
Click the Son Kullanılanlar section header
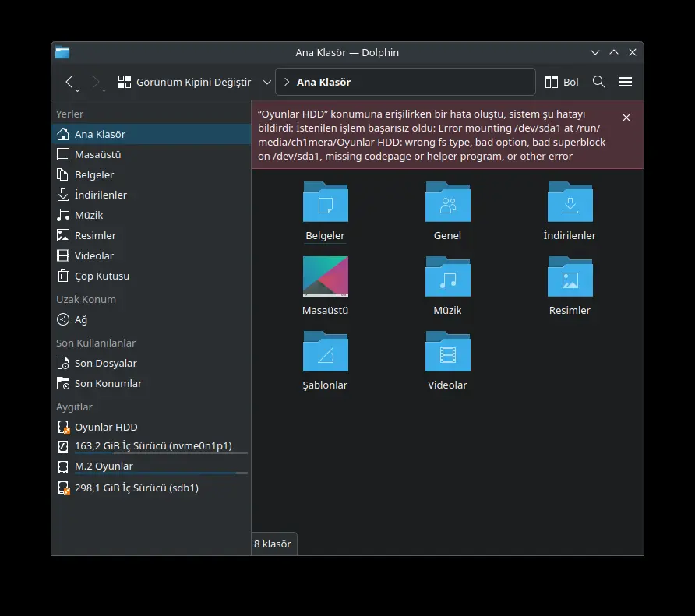point(96,343)
